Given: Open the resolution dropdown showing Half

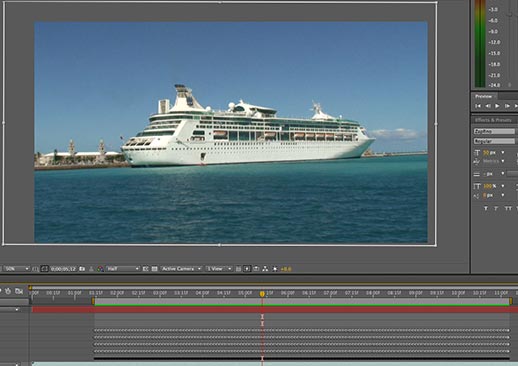Looking at the screenshot, I should tap(122, 269).
